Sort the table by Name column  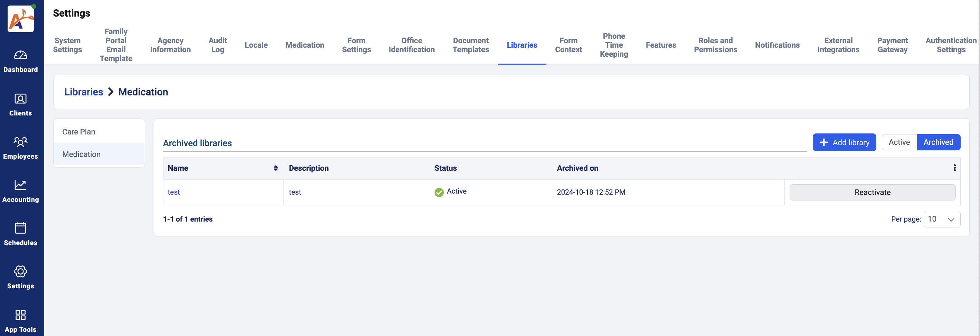(x=275, y=168)
